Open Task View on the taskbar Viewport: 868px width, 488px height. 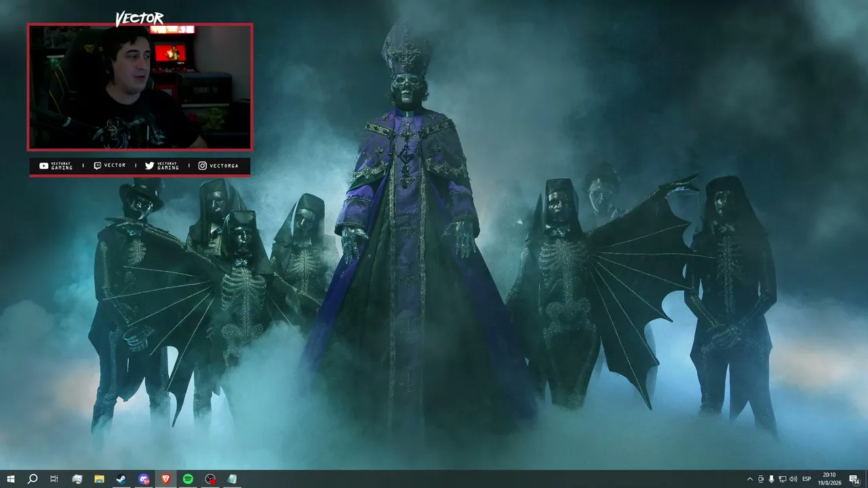point(54,479)
